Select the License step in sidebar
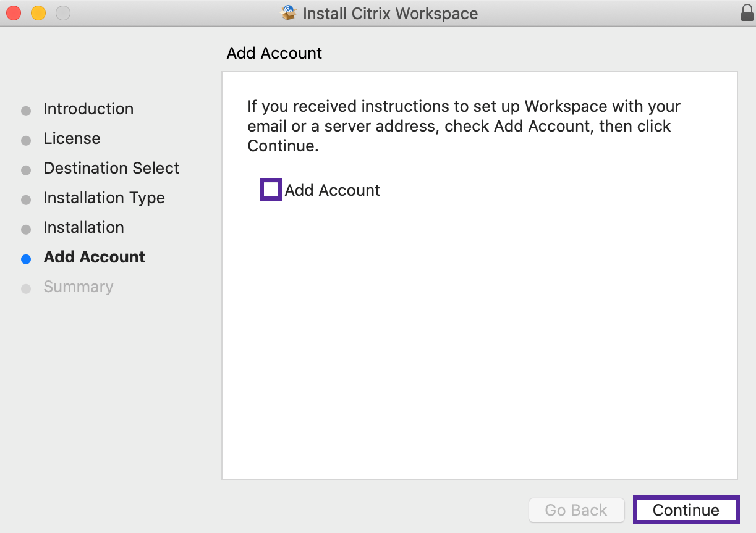756x533 pixels. (72, 138)
